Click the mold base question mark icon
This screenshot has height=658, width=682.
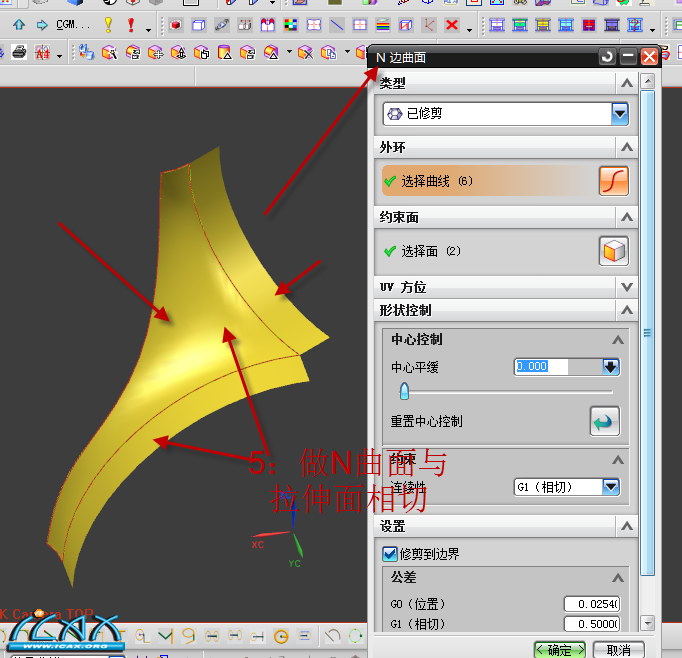click(635, 25)
